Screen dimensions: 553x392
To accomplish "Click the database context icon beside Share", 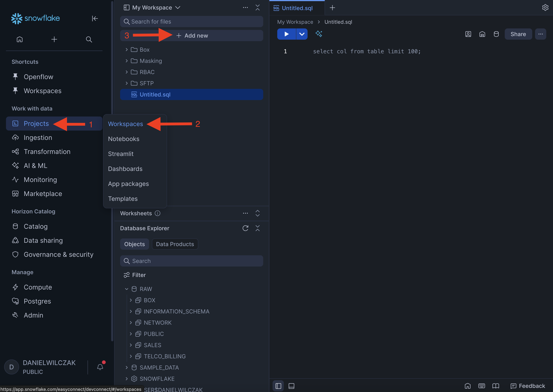I will tap(496, 34).
